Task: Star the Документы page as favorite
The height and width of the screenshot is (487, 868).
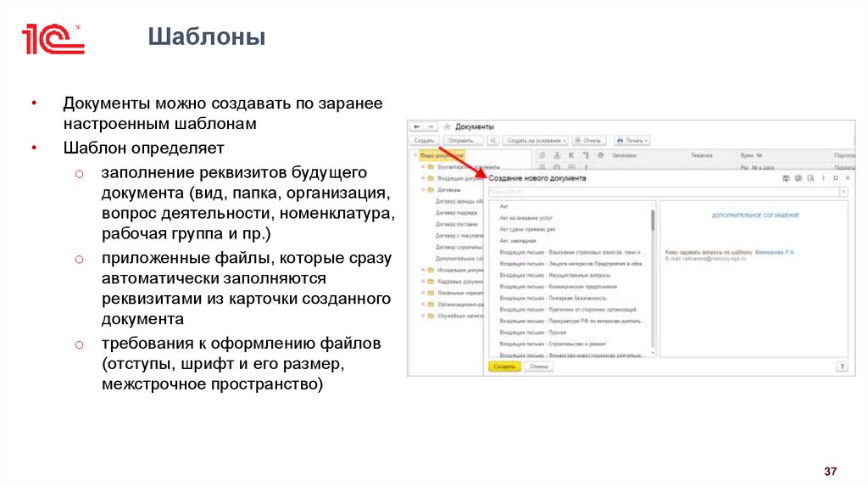Action: click(447, 127)
